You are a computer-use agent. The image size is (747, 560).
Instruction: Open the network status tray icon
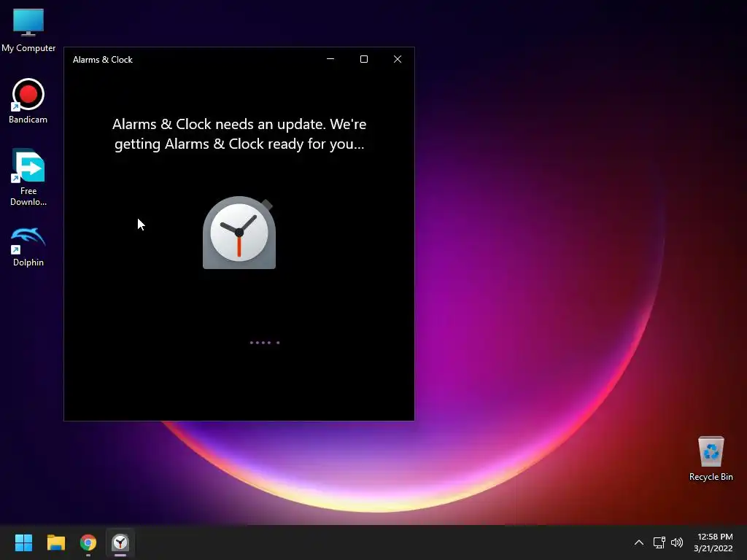coord(659,542)
